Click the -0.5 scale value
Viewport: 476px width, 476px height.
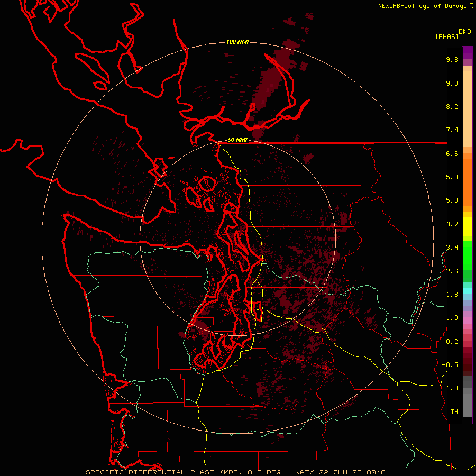450,364
